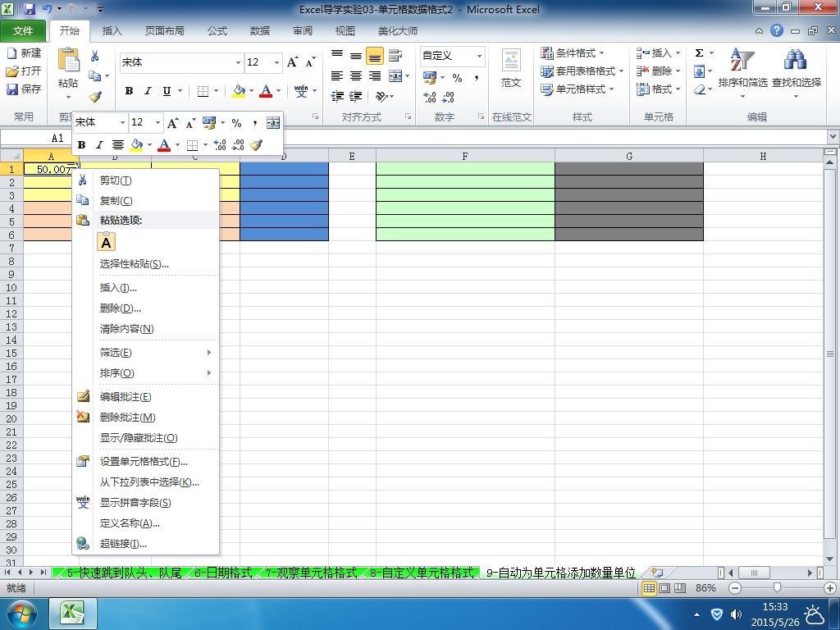This screenshot has width=840, height=630.
Task: Click Format Painter in mini toolbar
Action: tap(256, 144)
